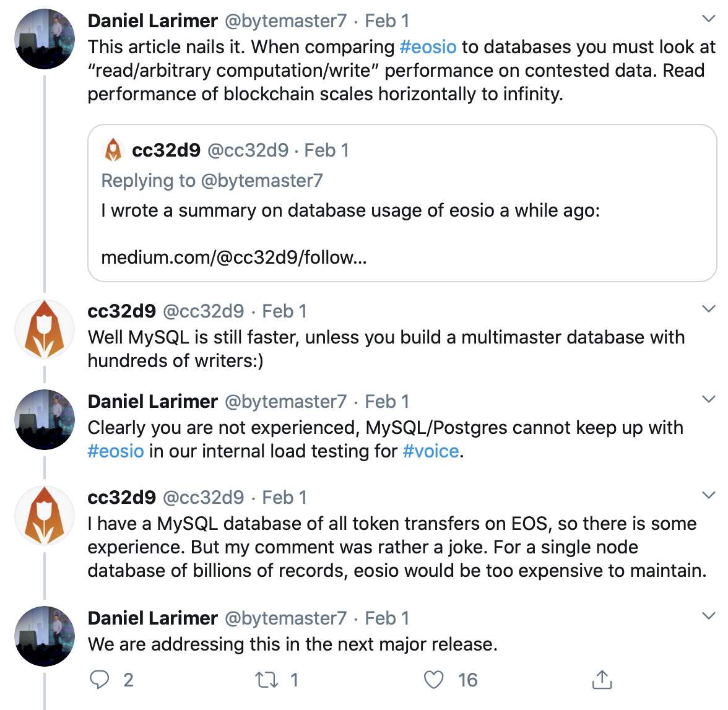
Task: Open share menu on the last tweet
Action: coord(602,680)
